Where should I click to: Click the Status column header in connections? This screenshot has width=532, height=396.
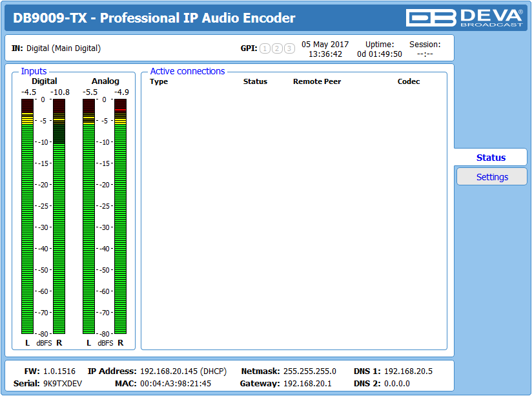(x=255, y=81)
